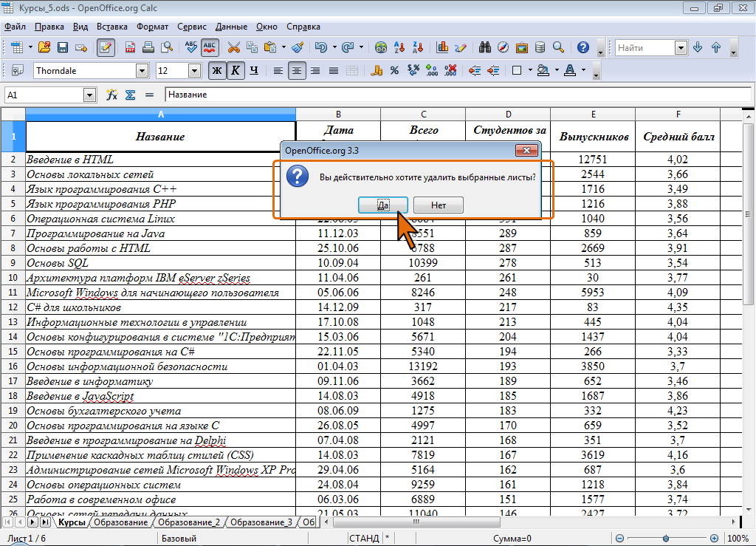Viewport: 756px width, 546px height.
Task: Toggle AutoSpellcheck red-underlined ABC button
Action: (210, 47)
